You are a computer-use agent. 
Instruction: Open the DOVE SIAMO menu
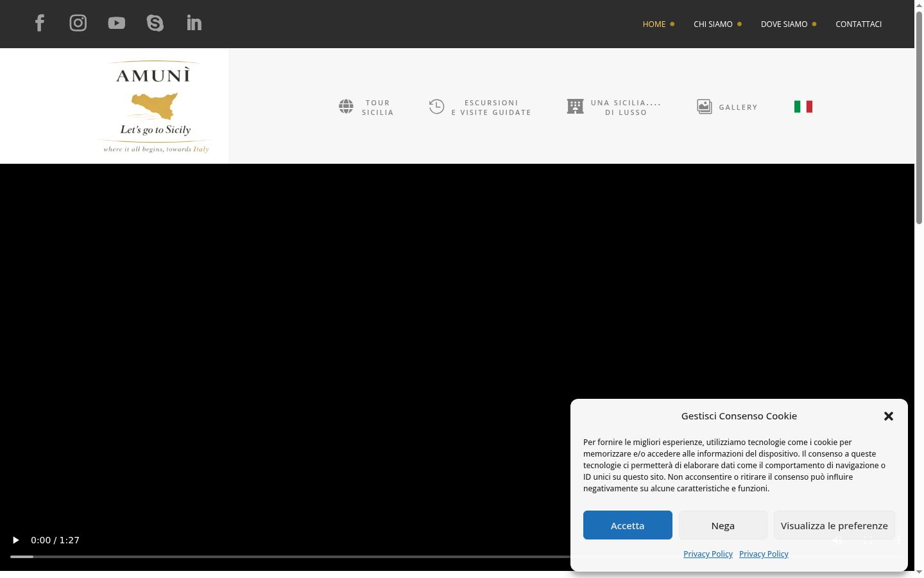coord(784,24)
